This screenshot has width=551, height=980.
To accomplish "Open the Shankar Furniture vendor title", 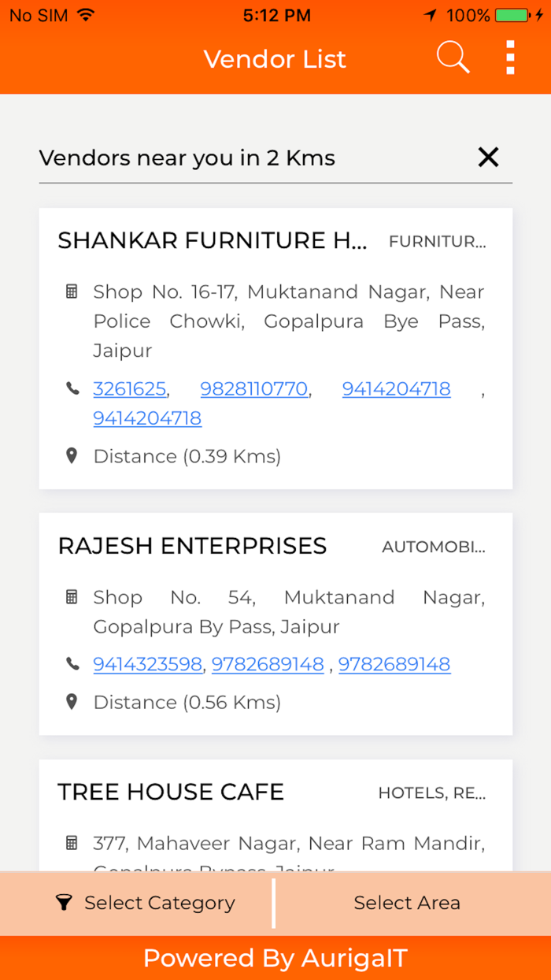I will 213,241.
